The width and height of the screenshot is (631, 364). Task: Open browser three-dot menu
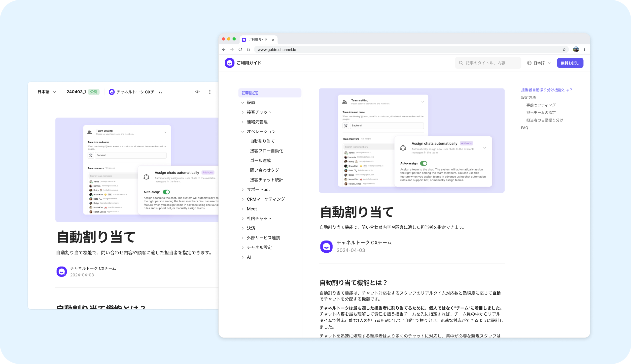tap(585, 50)
